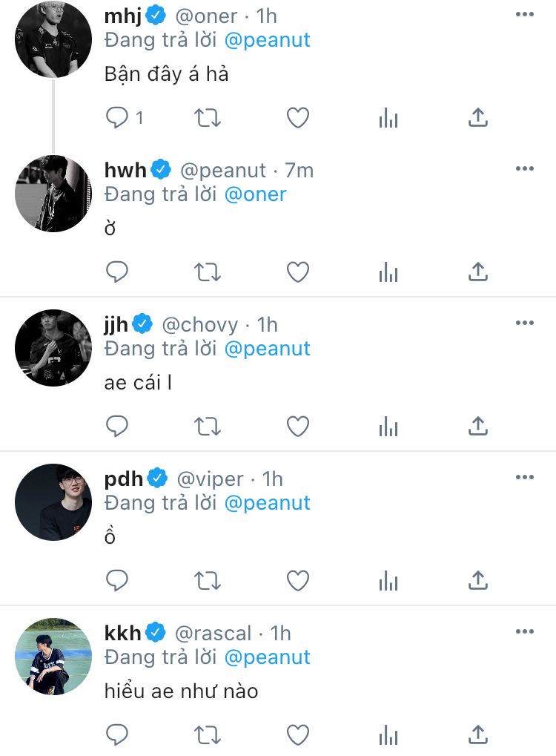
Task: Open jjh's display name profile
Action: tap(116, 324)
